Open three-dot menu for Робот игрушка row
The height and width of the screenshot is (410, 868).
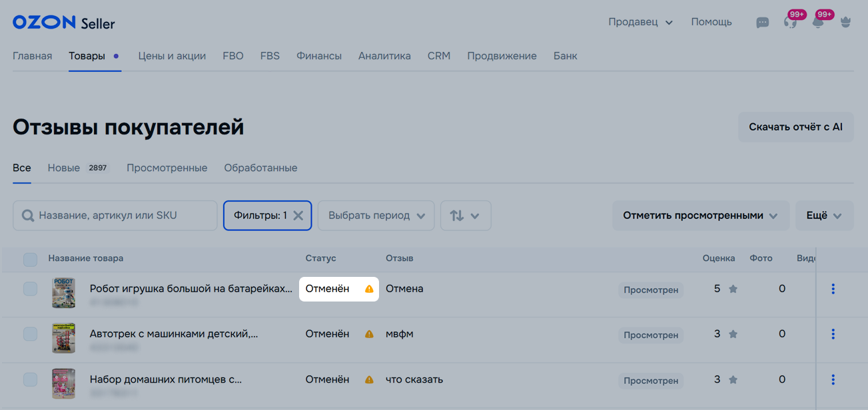click(833, 289)
